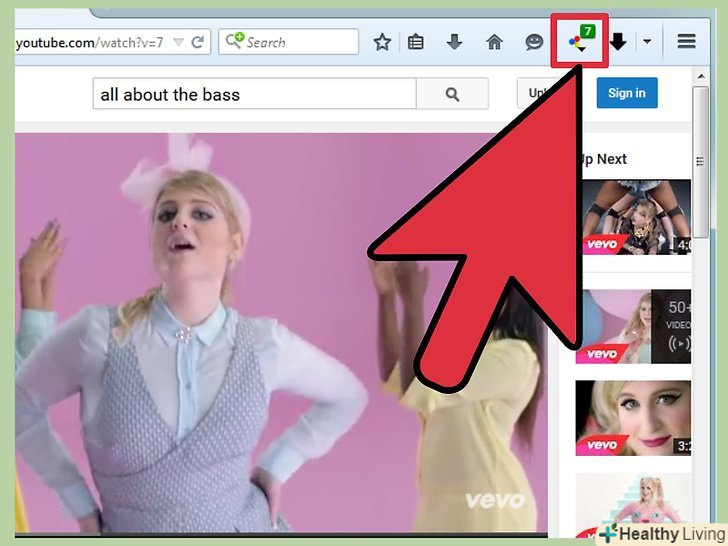The height and width of the screenshot is (546, 728).
Task: Open the Firefox downloads arrow
Action: [x=454, y=42]
